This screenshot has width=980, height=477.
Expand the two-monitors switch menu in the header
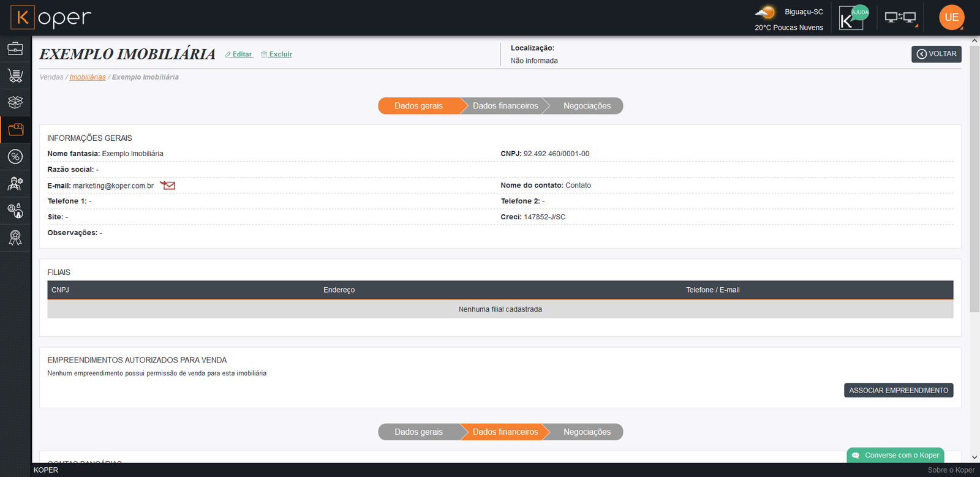point(900,18)
